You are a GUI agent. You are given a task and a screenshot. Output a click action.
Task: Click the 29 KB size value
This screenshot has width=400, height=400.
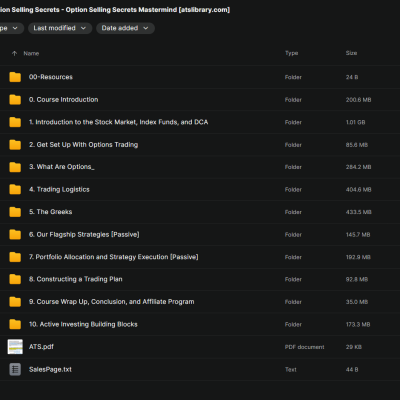tap(354, 347)
